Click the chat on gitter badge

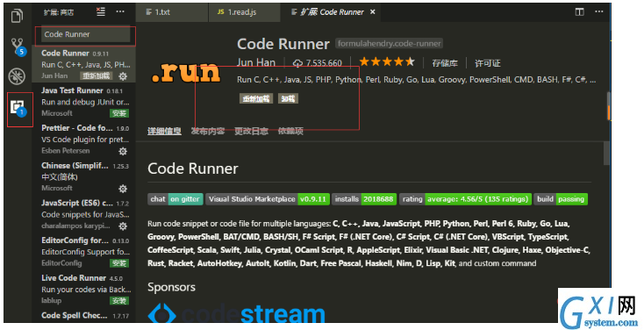(175, 199)
